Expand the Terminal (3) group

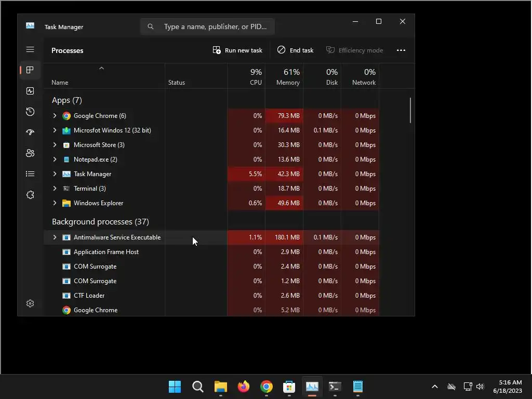55,188
